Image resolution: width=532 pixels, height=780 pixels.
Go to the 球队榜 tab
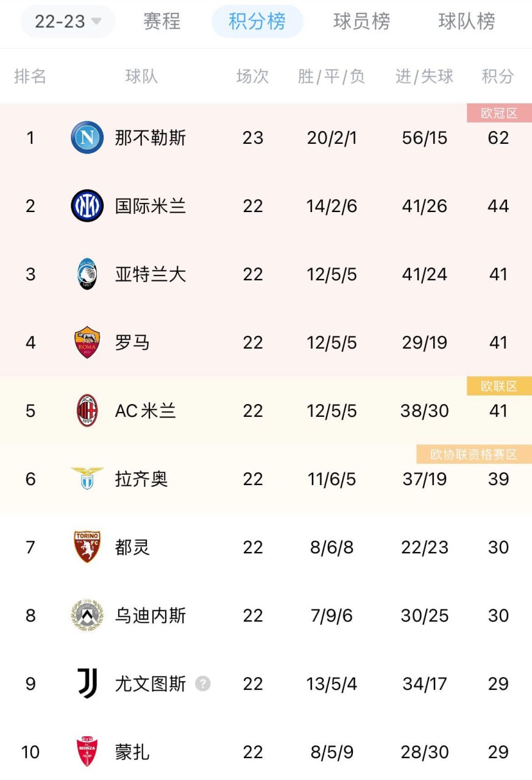coord(466,21)
